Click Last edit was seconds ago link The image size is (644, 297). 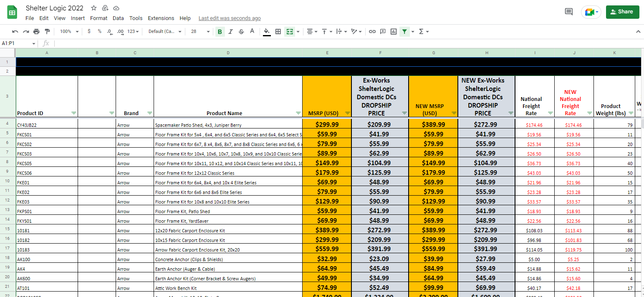tap(230, 18)
